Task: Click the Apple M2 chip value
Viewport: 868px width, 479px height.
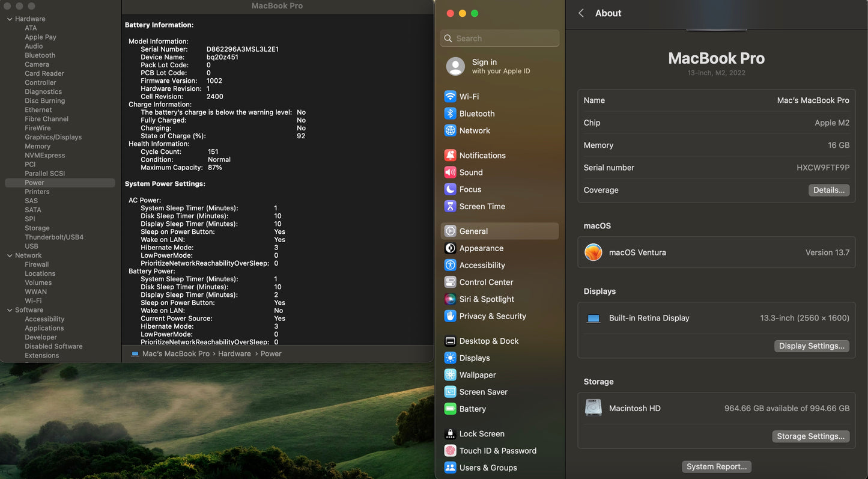Action: coord(832,123)
